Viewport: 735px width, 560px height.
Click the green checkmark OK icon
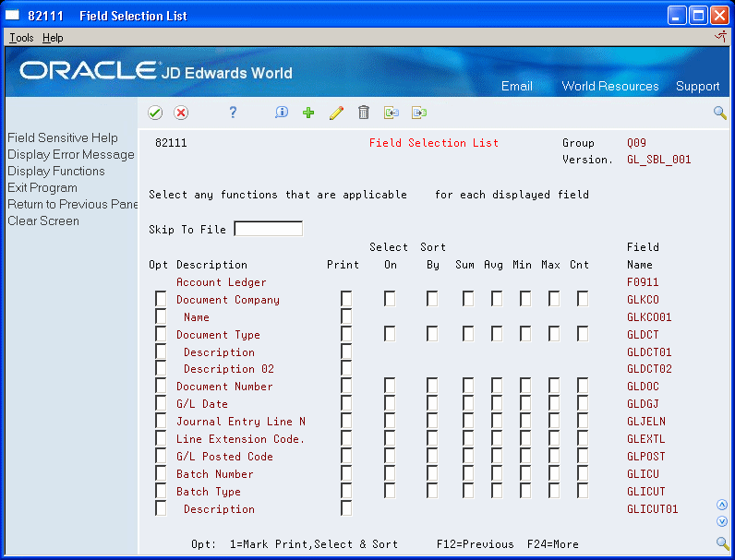[155, 113]
